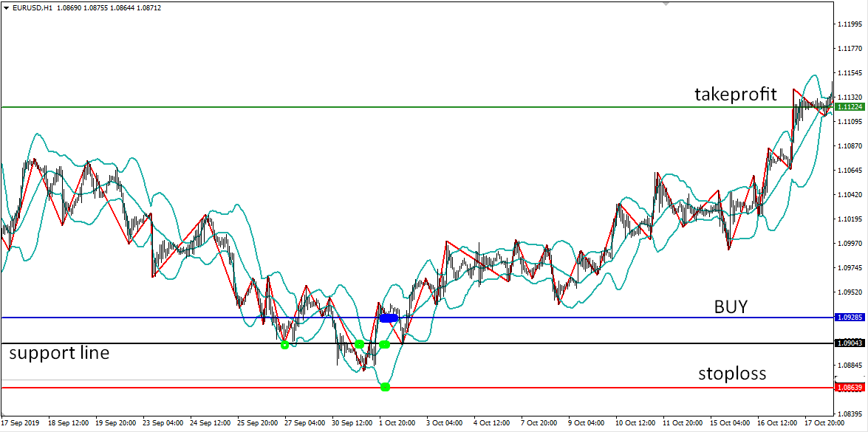The image size is (868, 432).
Task: Select the red stoploss price tag 1.0863
Action: (x=850, y=386)
